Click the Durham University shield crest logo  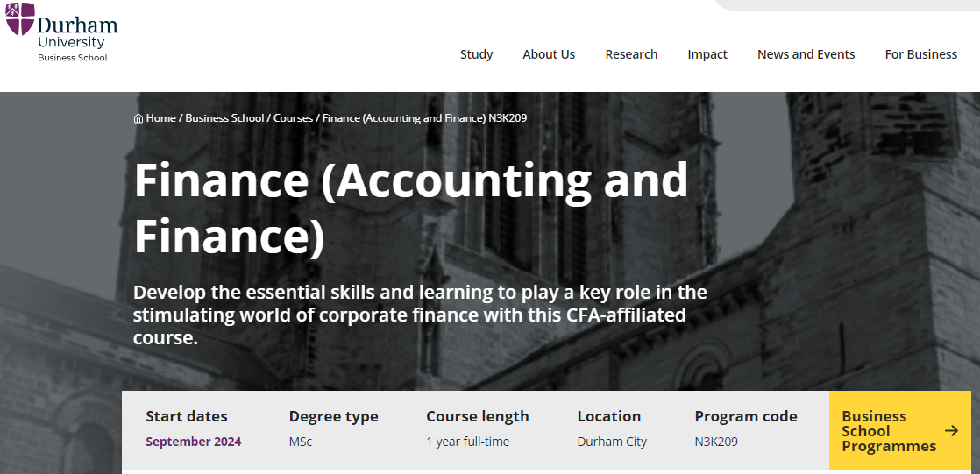click(20, 19)
